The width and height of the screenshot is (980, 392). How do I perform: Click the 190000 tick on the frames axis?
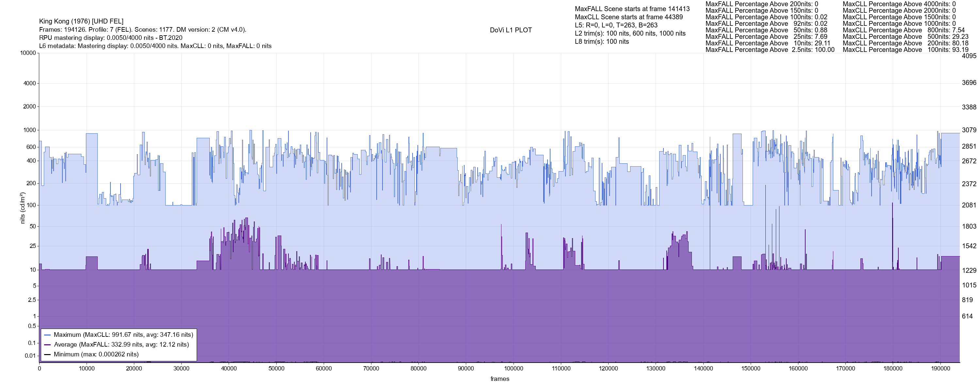click(940, 368)
